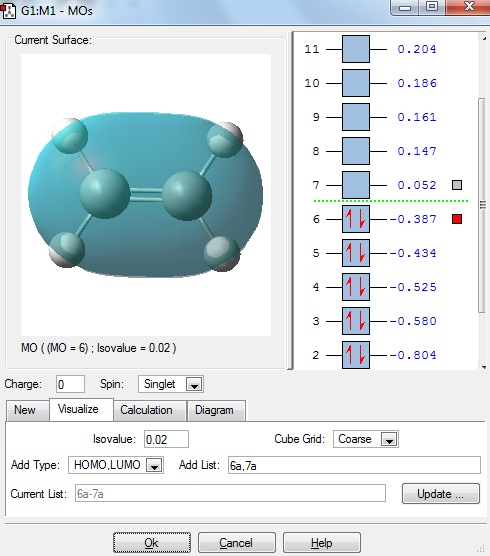Click the ethylene MO surface preview
Viewport: 490px width, 556px height.
click(146, 195)
